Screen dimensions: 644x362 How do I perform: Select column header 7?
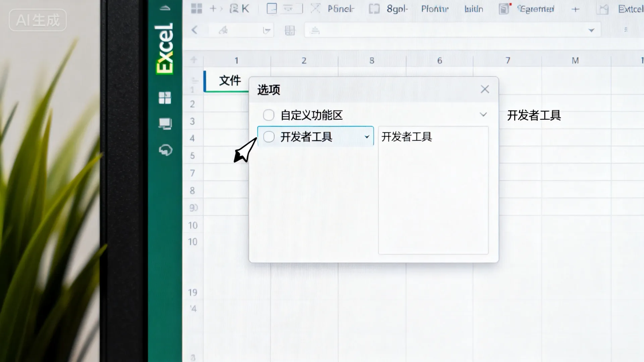tap(508, 61)
